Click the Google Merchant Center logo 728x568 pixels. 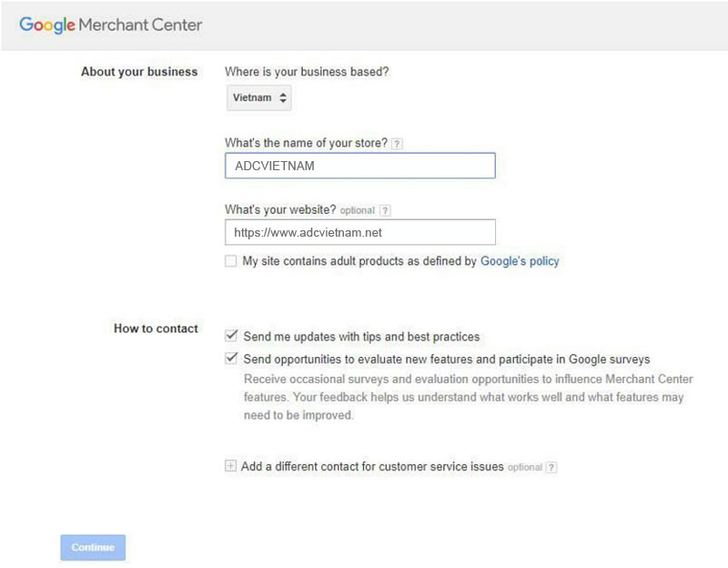111,25
